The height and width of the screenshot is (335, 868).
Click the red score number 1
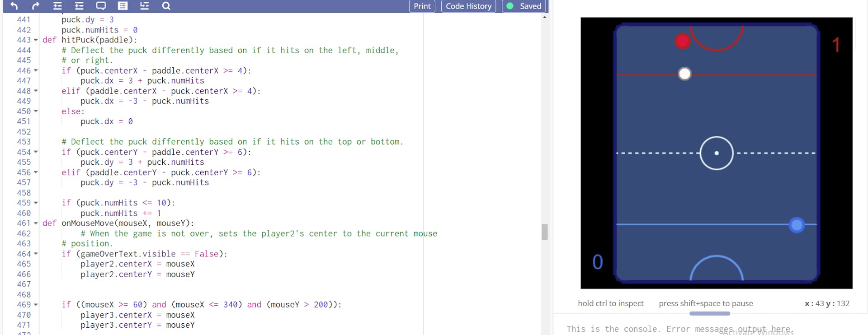(836, 45)
